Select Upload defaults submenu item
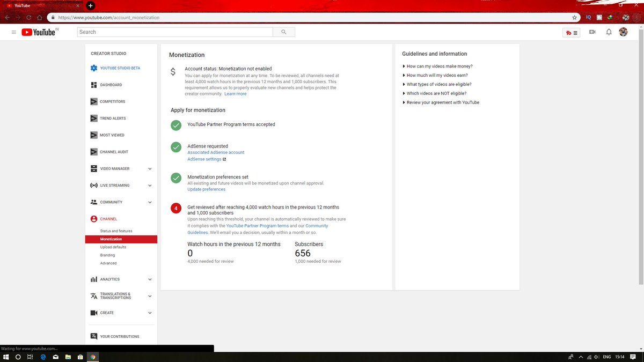This screenshot has width=644, height=362. pos(113,247)
